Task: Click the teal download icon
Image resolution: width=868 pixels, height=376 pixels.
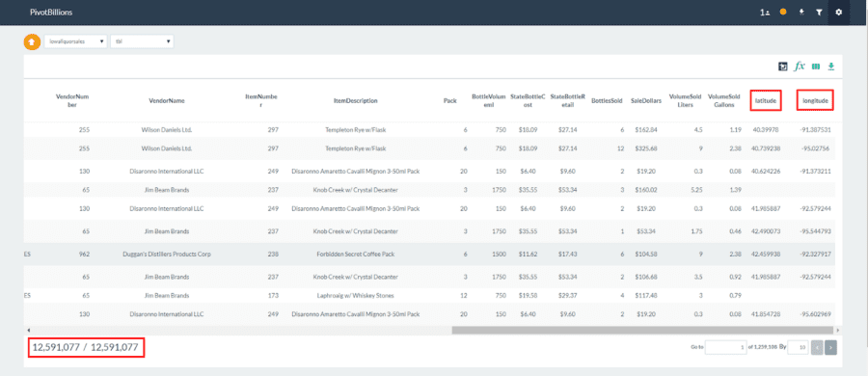Action: click(x=830, y=67)
